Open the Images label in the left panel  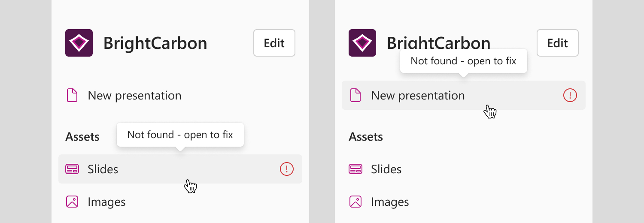coord(106,202)
